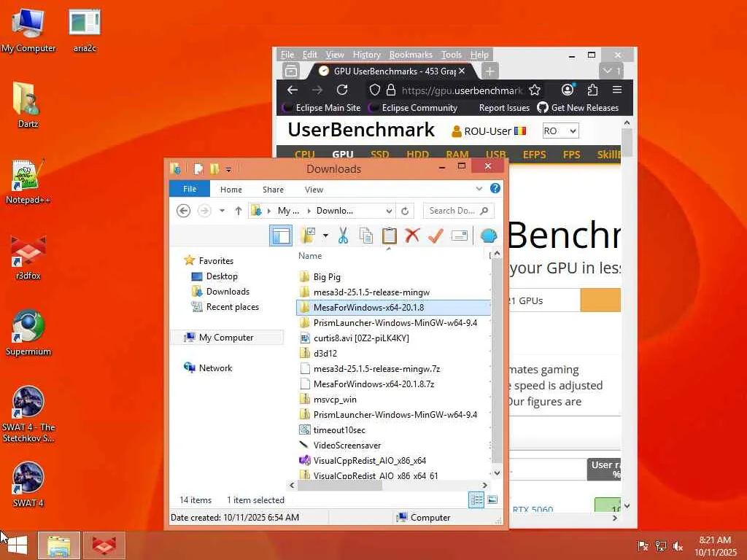
Task: Open Eclipse Community bookmark
Action: pos(413,108)
